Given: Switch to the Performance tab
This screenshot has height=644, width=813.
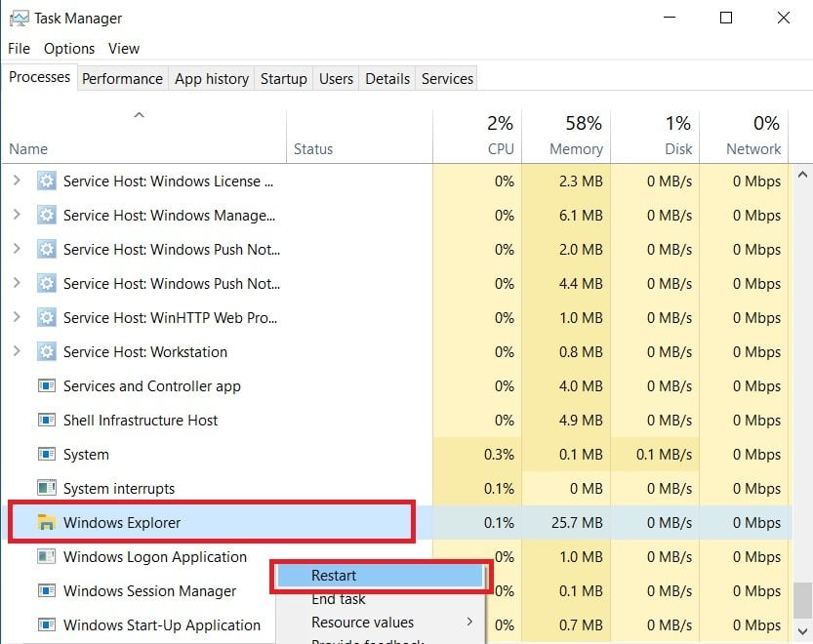Looking at the screenshot, I should (122, 79).
